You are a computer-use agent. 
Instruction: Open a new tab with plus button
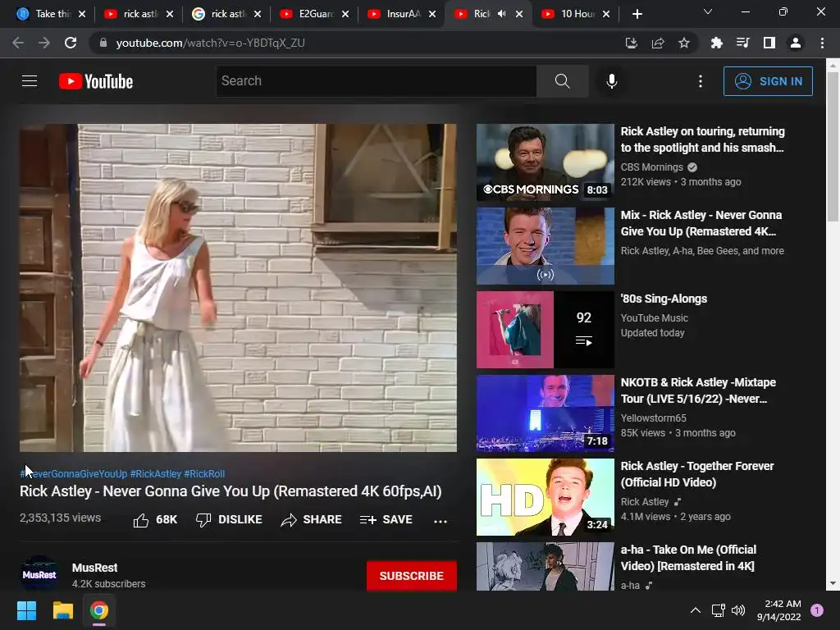pos(637,14)
